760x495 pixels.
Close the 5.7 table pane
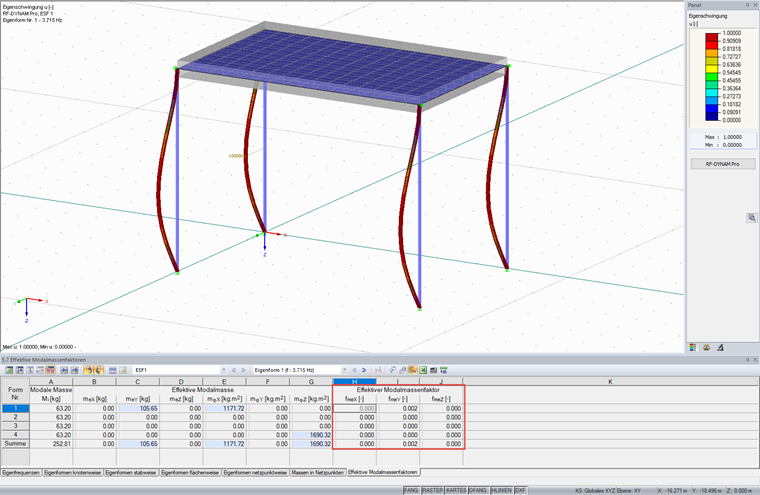(x=755, y=360)
